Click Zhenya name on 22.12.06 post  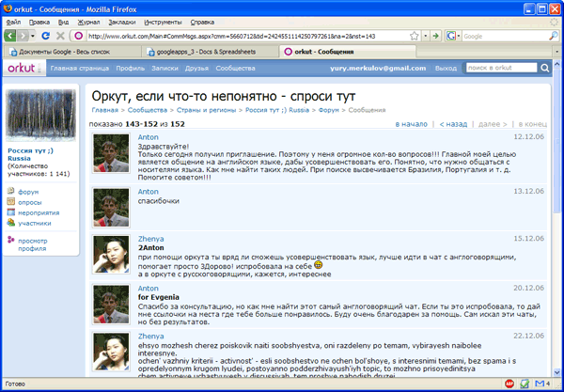(x=151, y=337)
